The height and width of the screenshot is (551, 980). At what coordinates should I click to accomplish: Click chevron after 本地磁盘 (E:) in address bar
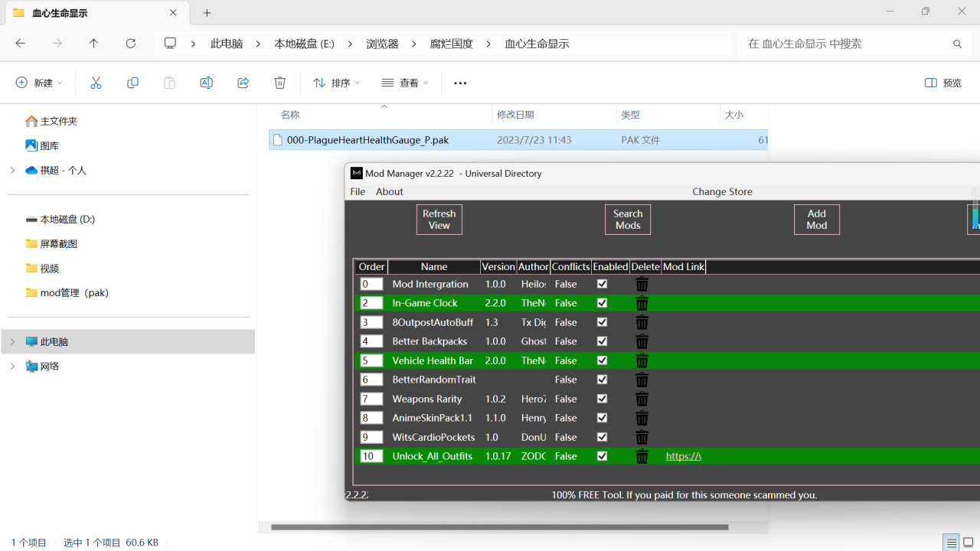click(350, 44)
